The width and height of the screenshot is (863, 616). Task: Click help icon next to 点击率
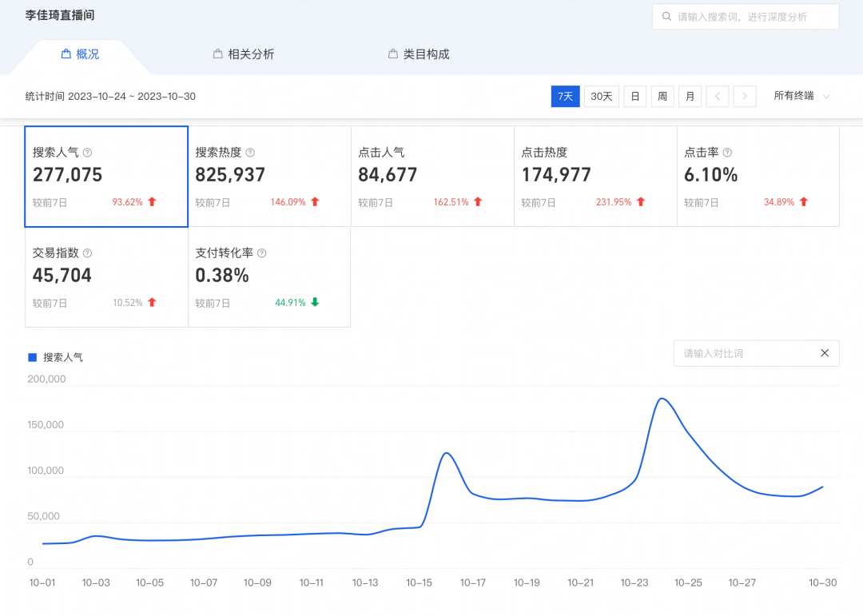[x=727, y=153]
